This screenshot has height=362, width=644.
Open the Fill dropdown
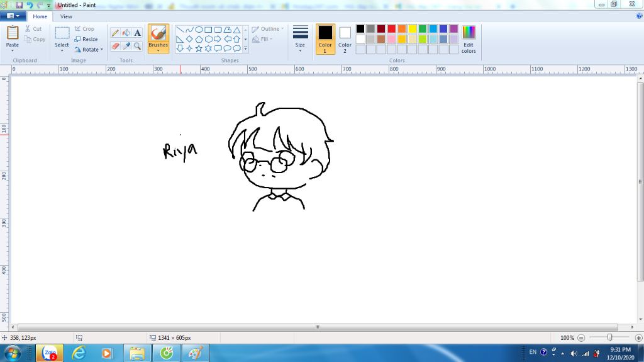[262, 39]
